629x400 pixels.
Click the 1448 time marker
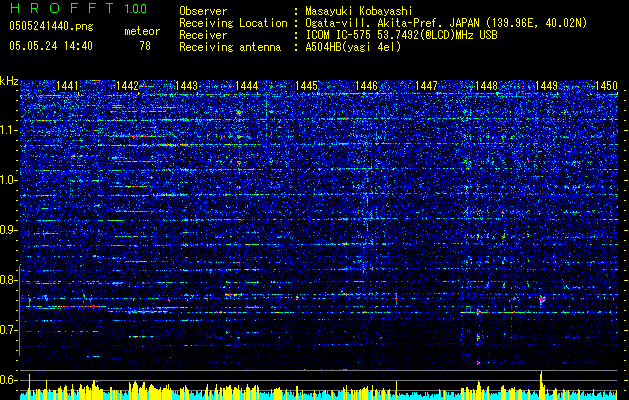486,86
